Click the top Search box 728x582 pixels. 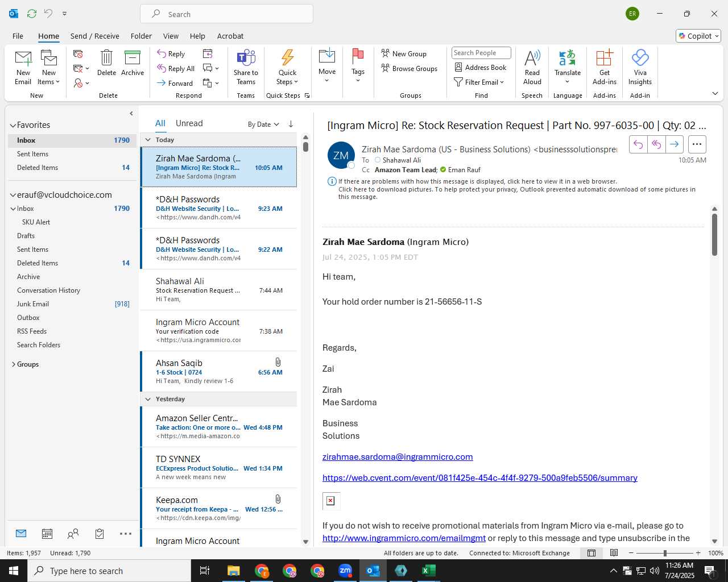coord(226,14)
